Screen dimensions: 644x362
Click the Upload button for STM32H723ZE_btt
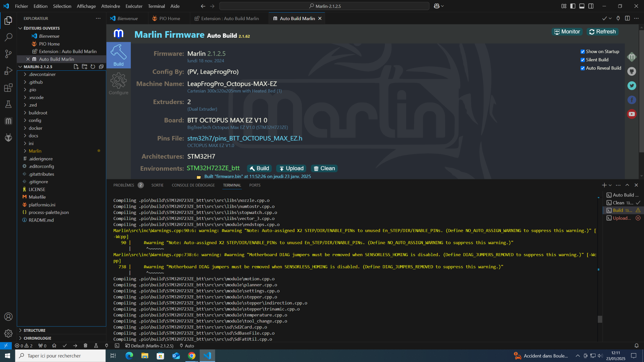pyautogui.click(x=291, y=168)
